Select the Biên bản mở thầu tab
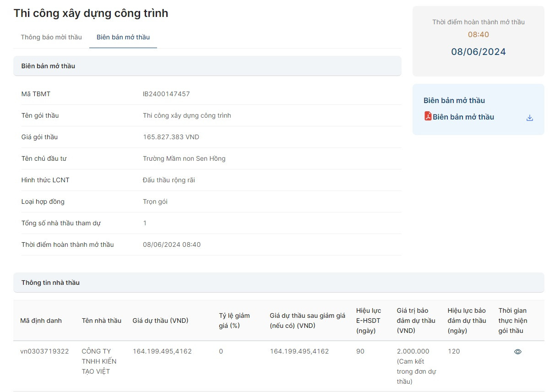 tap(123, 37)
